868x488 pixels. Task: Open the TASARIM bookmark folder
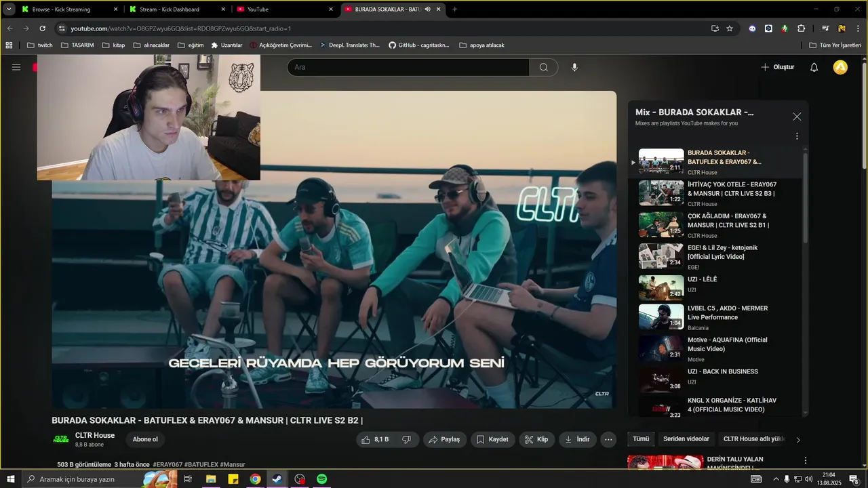click(77, 45)
